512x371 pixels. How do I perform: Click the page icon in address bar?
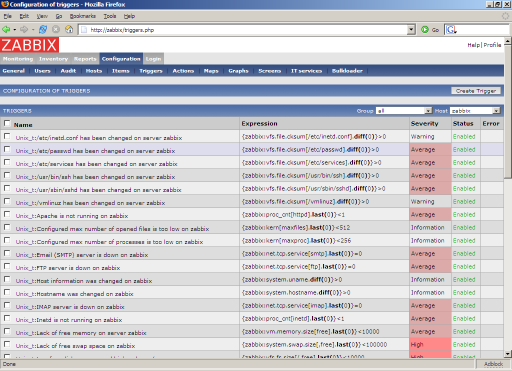[x=84, y=30]
